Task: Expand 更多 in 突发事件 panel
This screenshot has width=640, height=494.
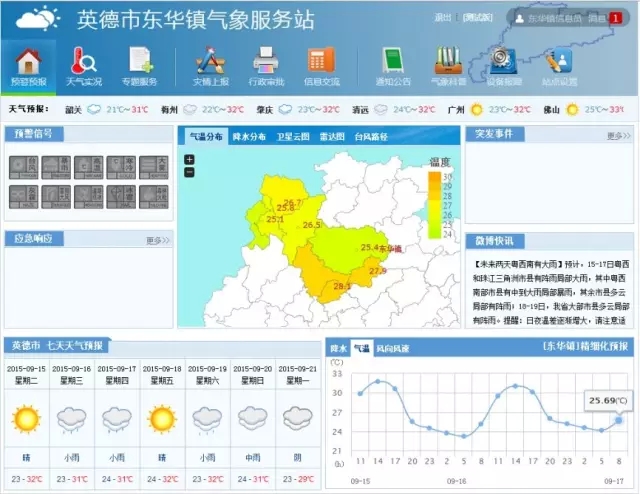Action: 619,135
